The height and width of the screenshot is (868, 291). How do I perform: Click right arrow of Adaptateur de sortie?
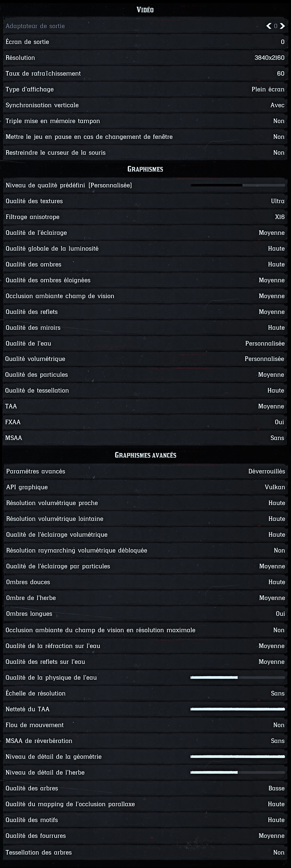pos(282,26)
